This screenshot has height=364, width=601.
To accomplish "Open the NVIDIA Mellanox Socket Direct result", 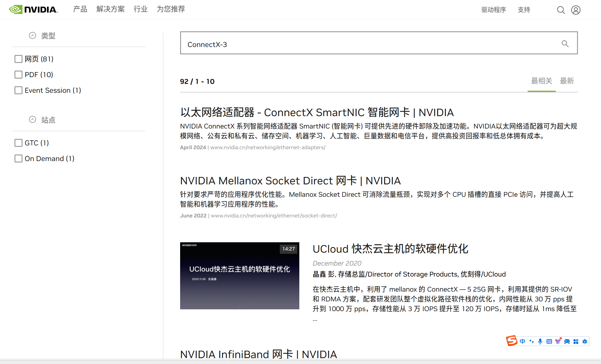I will 290,181.
